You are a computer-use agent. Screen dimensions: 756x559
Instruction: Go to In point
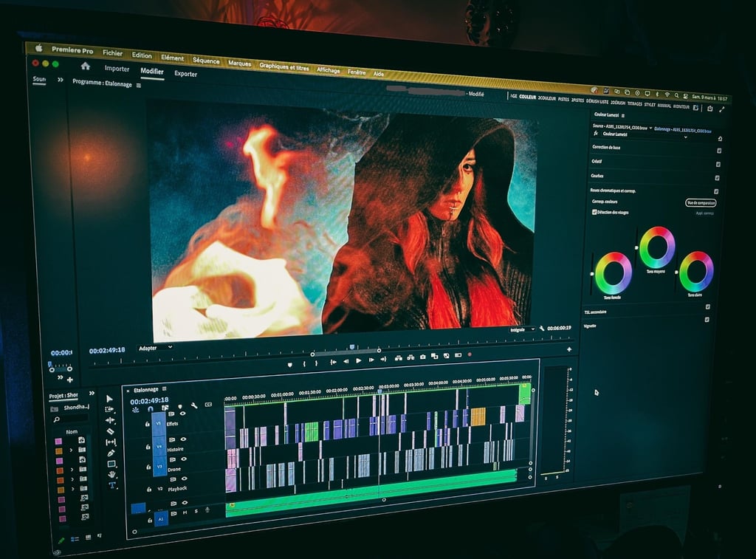333,361
